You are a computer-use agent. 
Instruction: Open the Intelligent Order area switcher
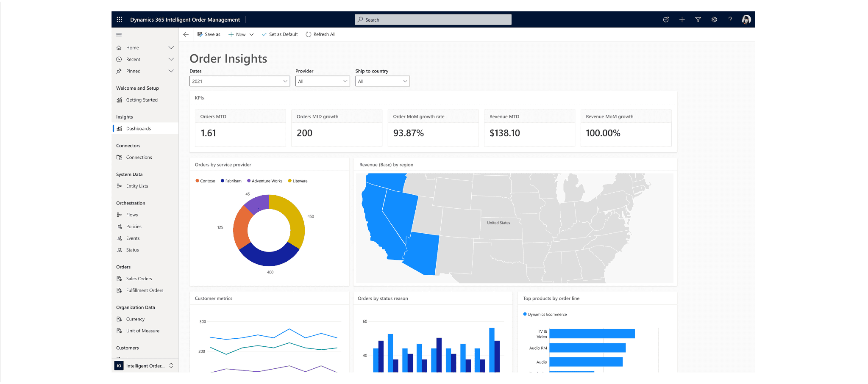pyautogui.click(x=145, y=366)
